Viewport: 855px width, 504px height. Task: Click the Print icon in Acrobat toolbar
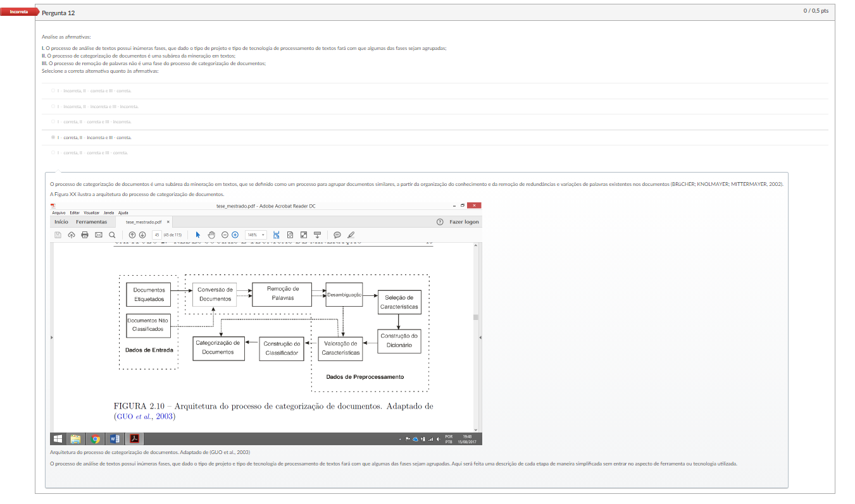pos(85,235)
